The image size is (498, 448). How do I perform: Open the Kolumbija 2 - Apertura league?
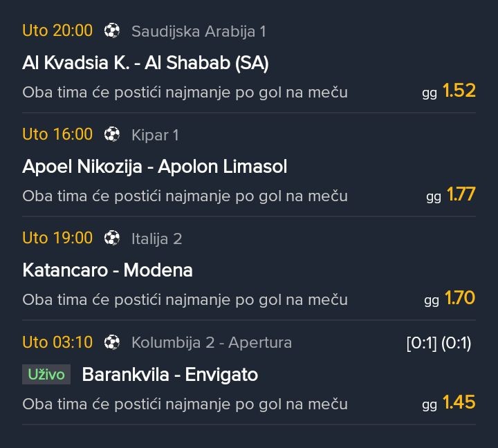[x=212, y=342]
